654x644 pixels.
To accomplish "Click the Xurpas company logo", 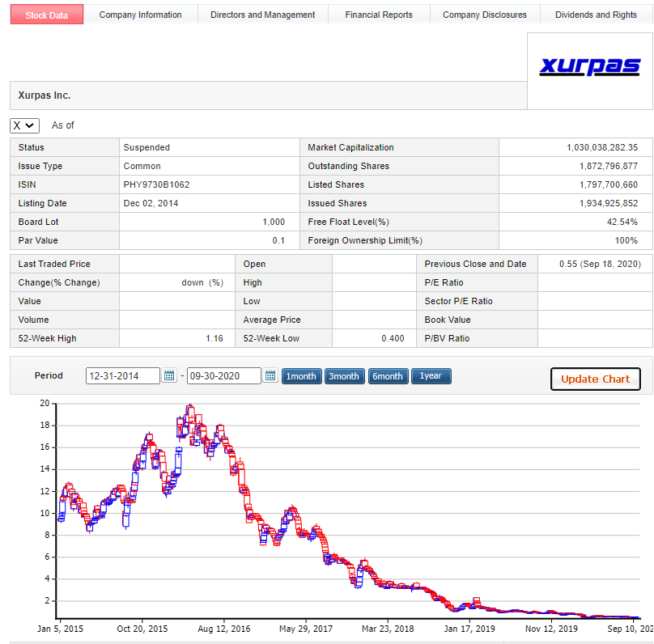I will coord(589,66).
